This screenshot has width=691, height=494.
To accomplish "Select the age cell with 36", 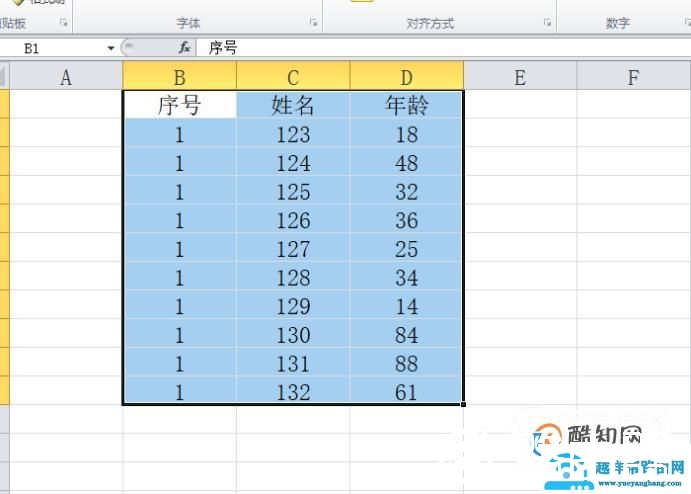I will point(406,219).
